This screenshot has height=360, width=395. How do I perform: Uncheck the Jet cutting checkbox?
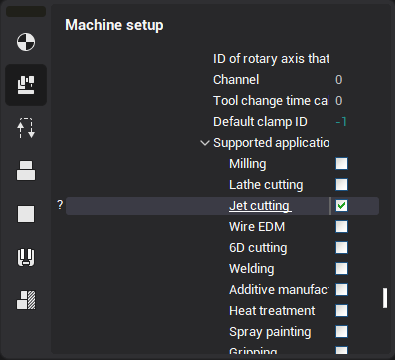[x=341, y=206]
